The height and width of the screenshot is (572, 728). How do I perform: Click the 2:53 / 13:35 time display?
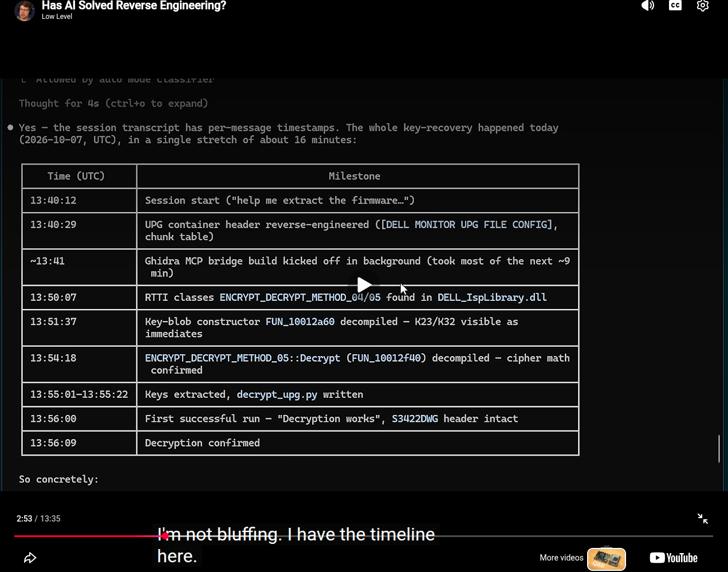pyautogui.click(x=38, y=519)
